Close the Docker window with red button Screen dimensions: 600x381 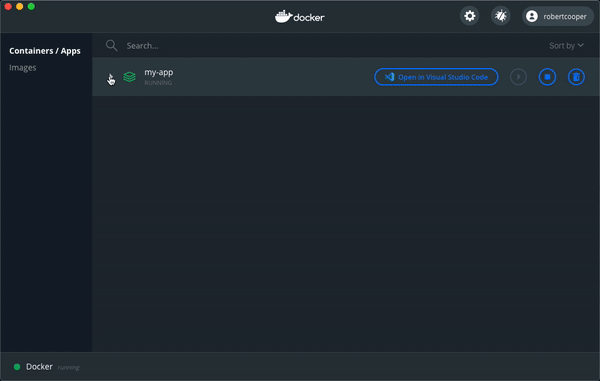(x=8, y=7)
